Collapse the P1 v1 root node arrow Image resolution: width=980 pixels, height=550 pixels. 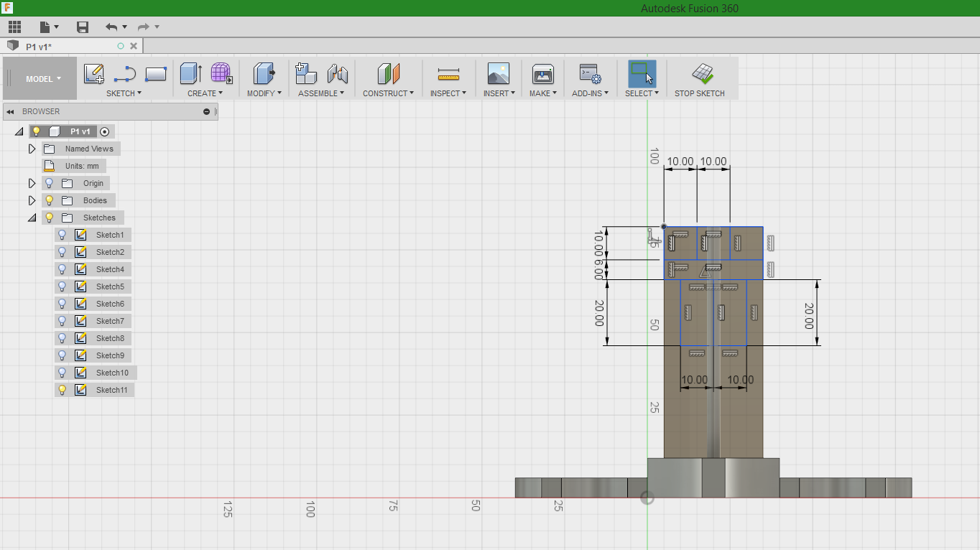[19, 132]
